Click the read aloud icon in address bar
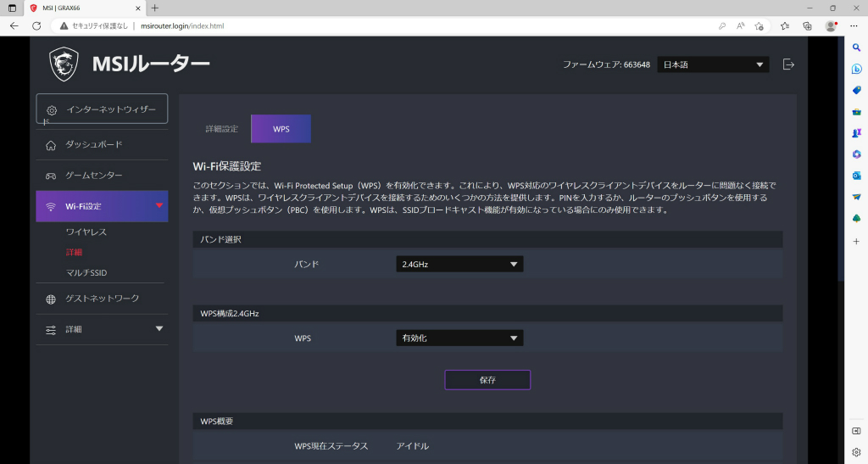 tap(740, 26)
